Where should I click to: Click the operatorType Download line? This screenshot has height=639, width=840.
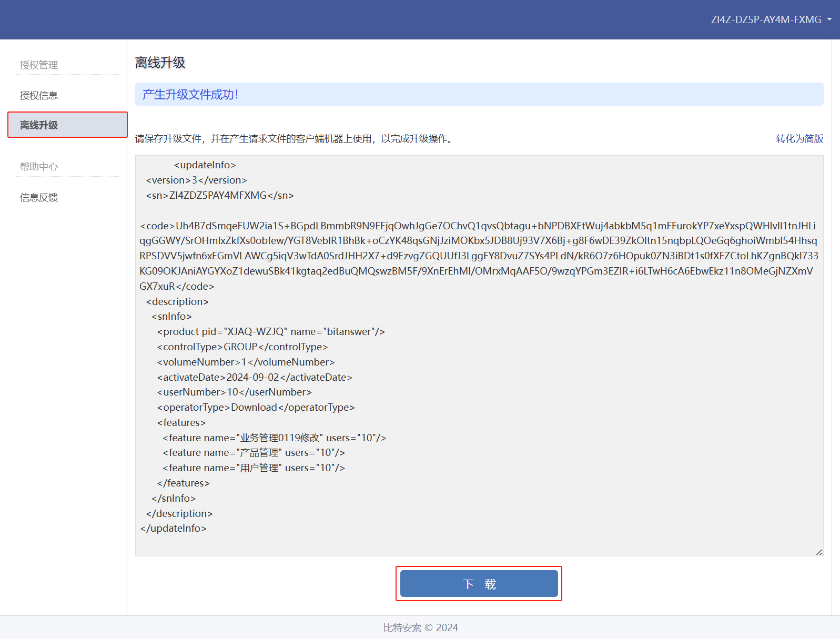point(256,407)
